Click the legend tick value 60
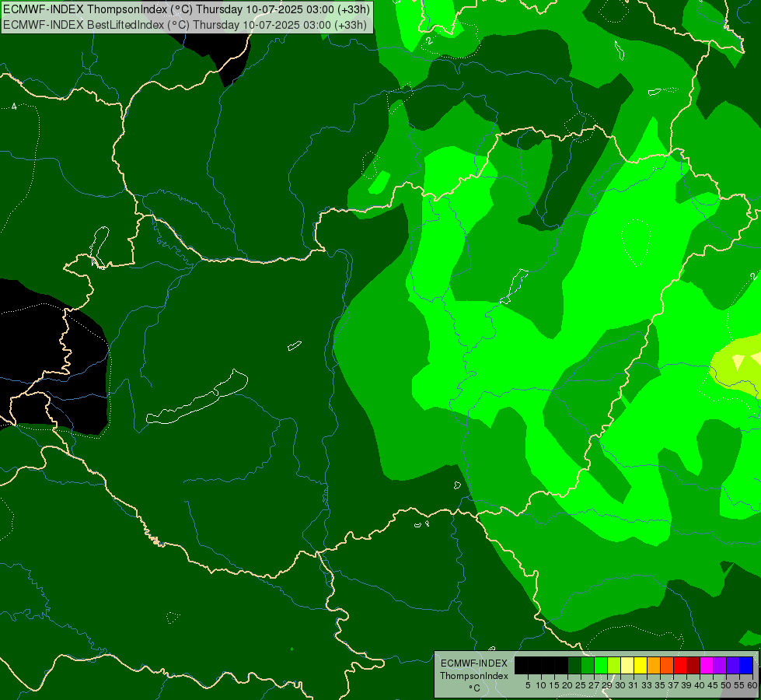Image resolution: width=761 pixels, height=700 pixels. [752, 685]
